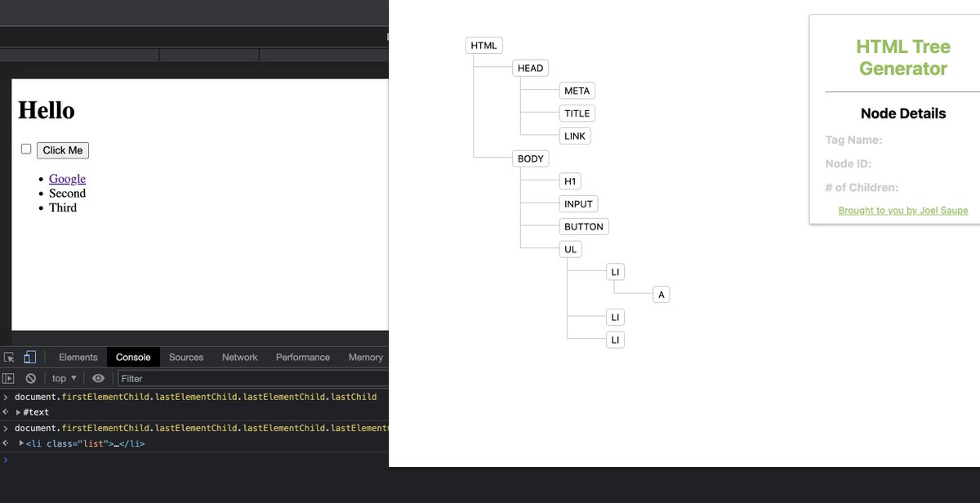This screenshot has height=503, width=980.
Task: Select the UL node in the tree diagram
Action: tap(569, 248)
